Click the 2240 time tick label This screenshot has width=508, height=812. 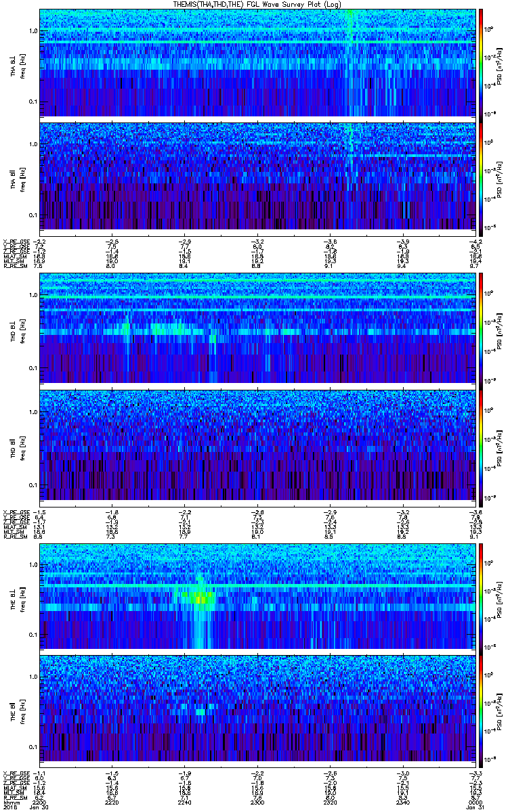pyautogui.click(x=184, y=802)
